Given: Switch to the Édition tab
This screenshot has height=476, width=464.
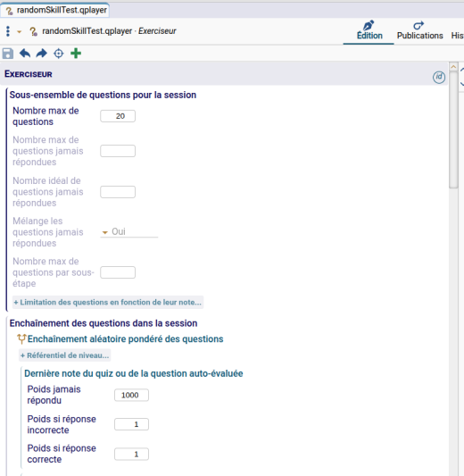Looking at the screenshot, I should point(369,30).
